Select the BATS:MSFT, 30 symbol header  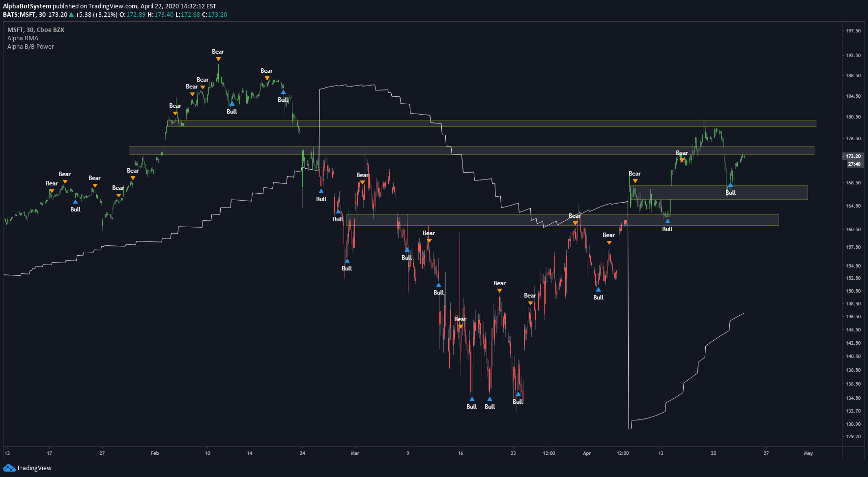pos(25,15)
